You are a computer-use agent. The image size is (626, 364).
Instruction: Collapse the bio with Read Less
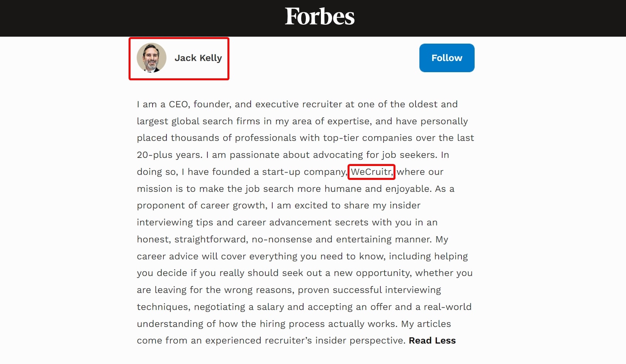432,340
